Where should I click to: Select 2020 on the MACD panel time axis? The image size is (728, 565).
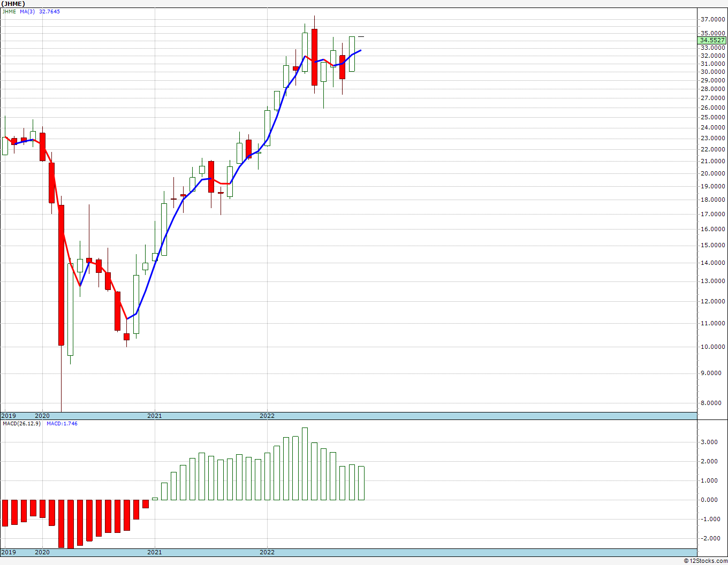pyautogui.click(x=42, y=552)
